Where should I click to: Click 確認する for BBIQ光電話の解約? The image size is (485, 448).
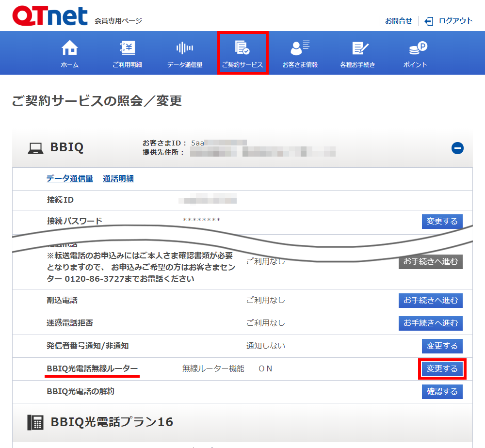click(x=442, y=391)
